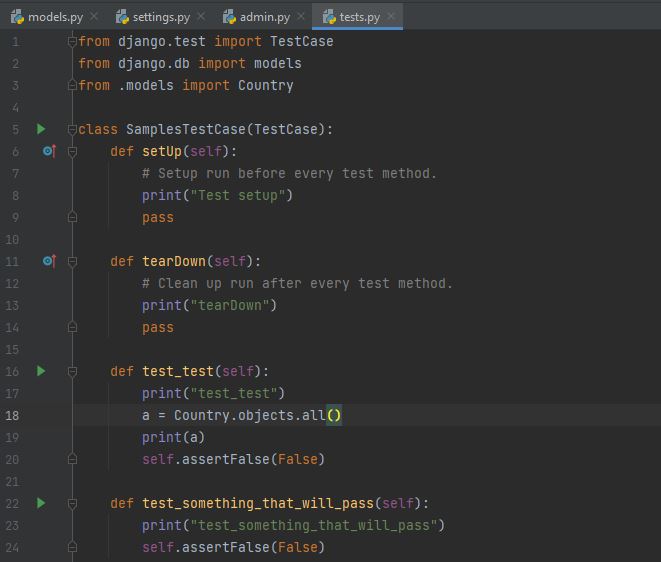Click the pass statement on line 9
Image resolution: width=661 pixels, height=562 pixels.
coord(158,218)
